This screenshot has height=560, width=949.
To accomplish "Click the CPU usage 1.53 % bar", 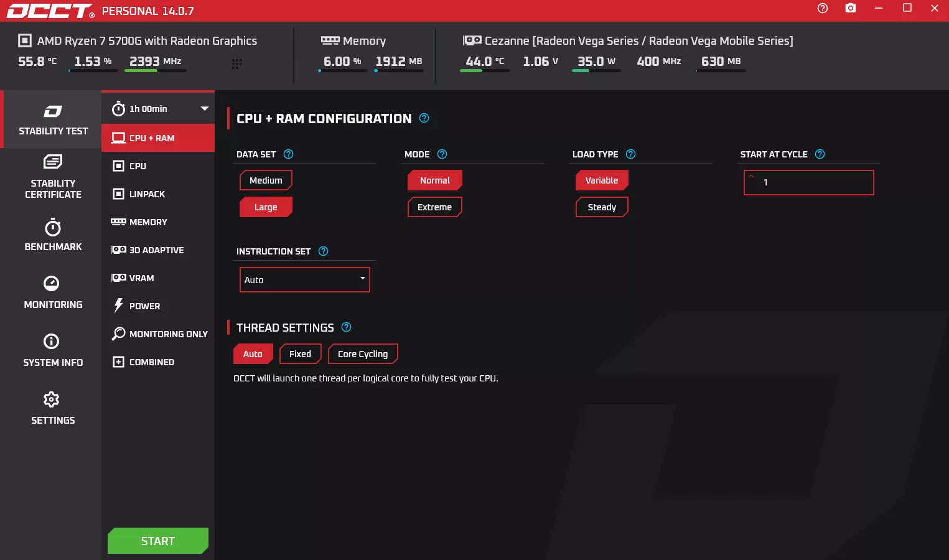I will click(93, 71).
